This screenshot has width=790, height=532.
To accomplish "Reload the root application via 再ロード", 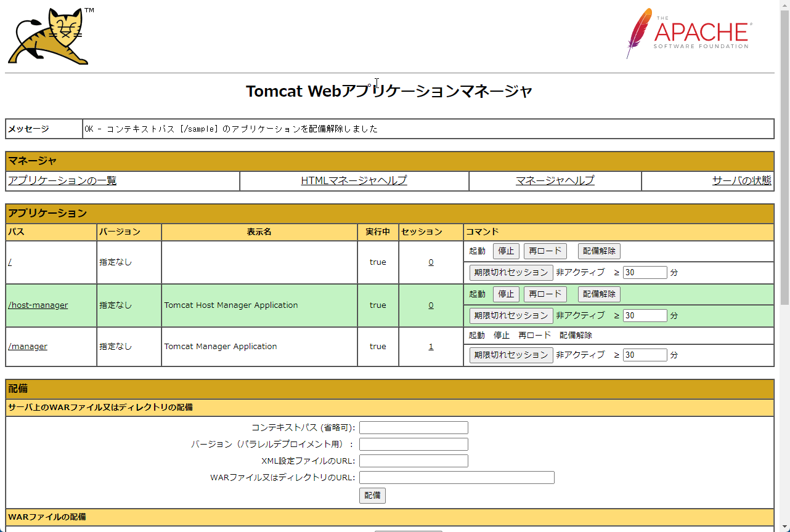I will pyautogui.click(x=545, y=251).
